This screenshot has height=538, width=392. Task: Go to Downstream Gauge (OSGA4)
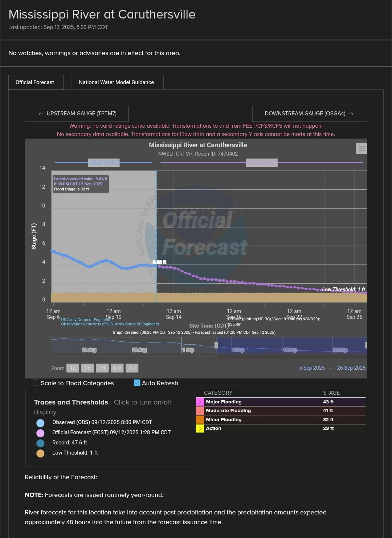(310, 114)
